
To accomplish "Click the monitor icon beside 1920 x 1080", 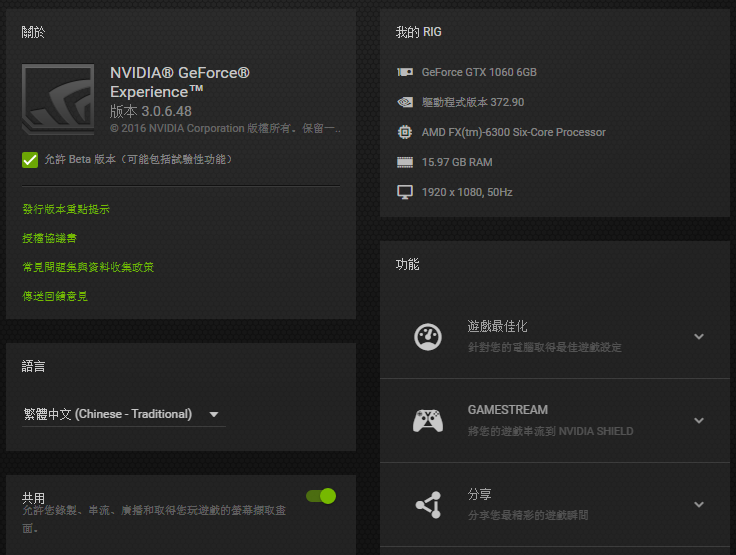I will [405, 192].
